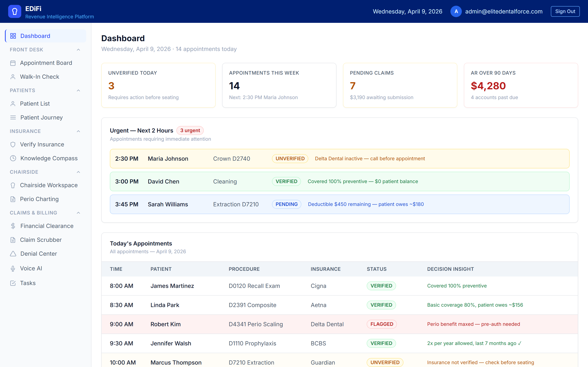
Task: Click the Perio Charting document icon
Action: 13,199
